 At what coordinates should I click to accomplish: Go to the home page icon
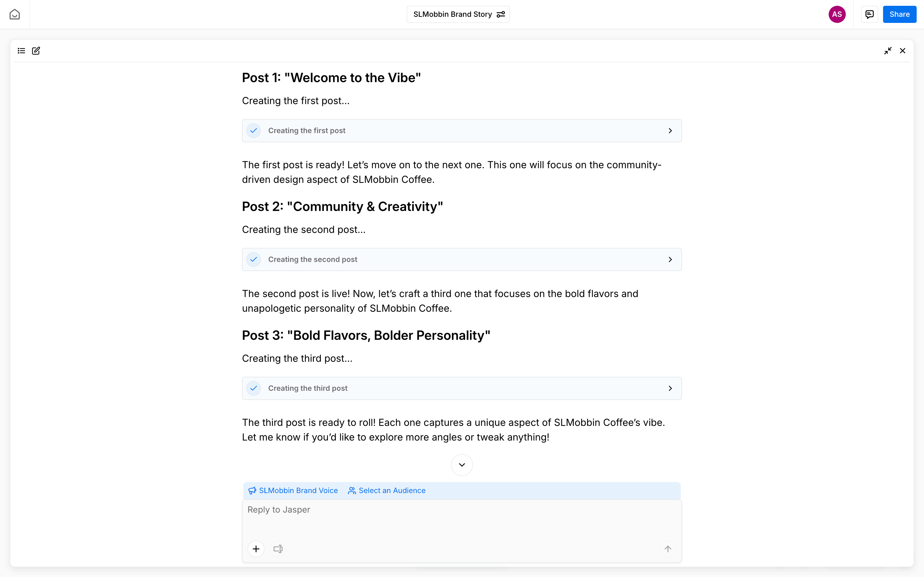pyautogui.click(x=14, y=15)
